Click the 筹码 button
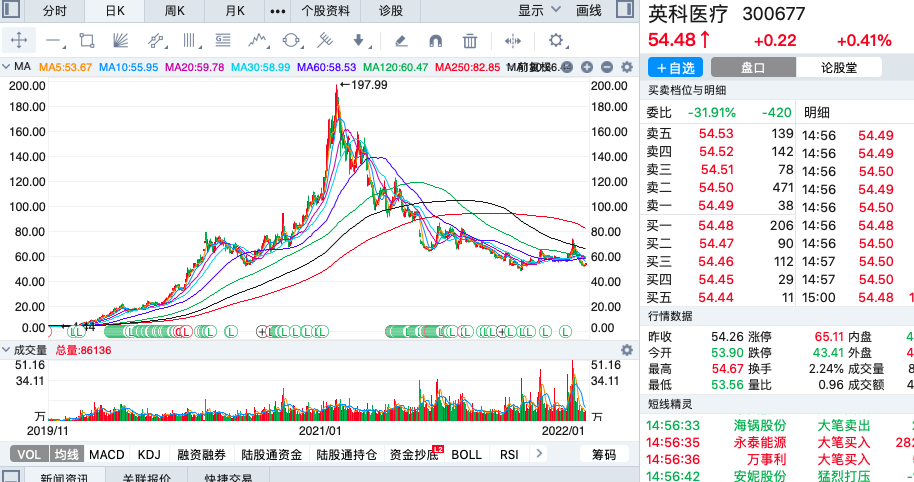The height and width of the screenshot is (482, 914). pos(604,455)
